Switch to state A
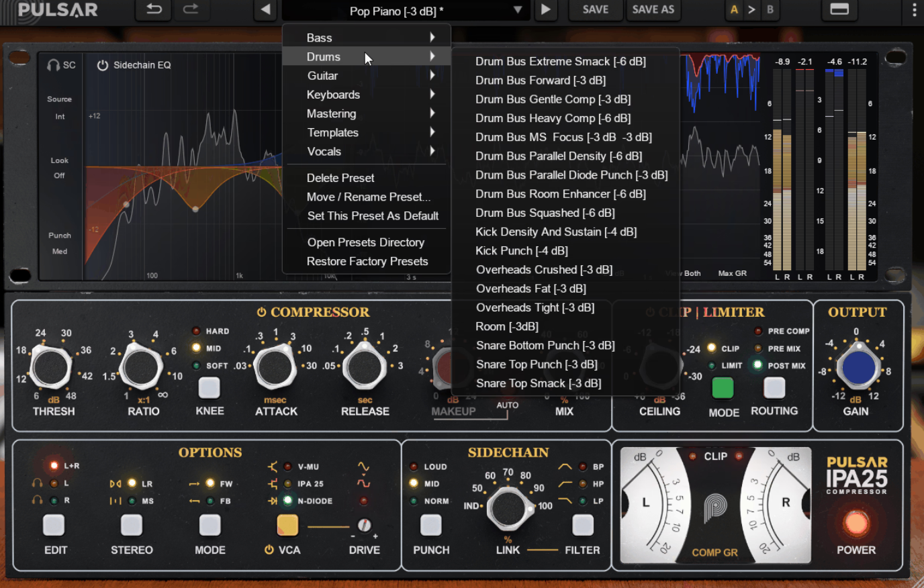The width and height of the screenshot is (924, 588). (x=734, y=9)
